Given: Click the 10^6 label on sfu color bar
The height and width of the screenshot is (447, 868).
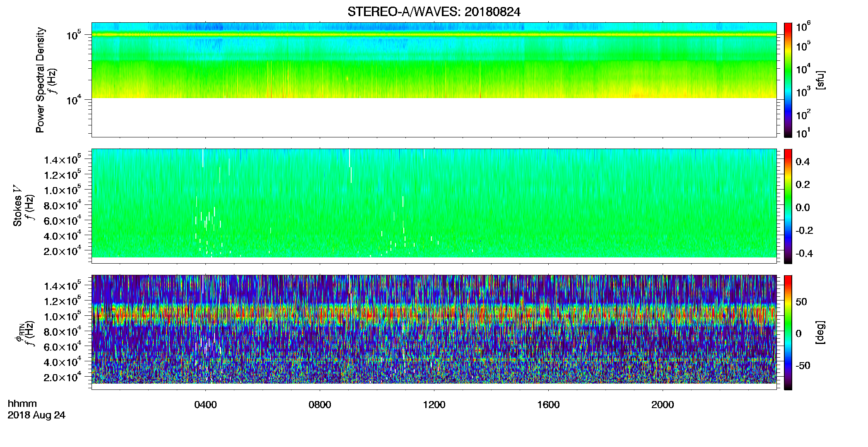Looking at the screenshot, I should (x=803, y=26).
